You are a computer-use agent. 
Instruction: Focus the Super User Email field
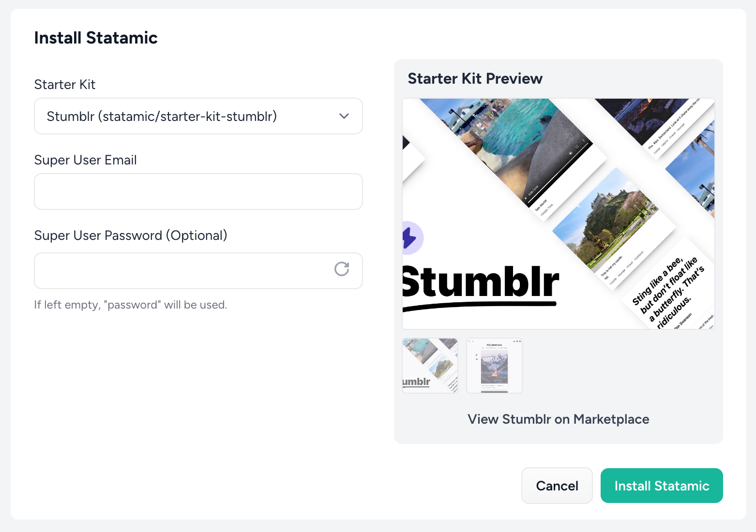pyautogui.click(x=198, y=192)
